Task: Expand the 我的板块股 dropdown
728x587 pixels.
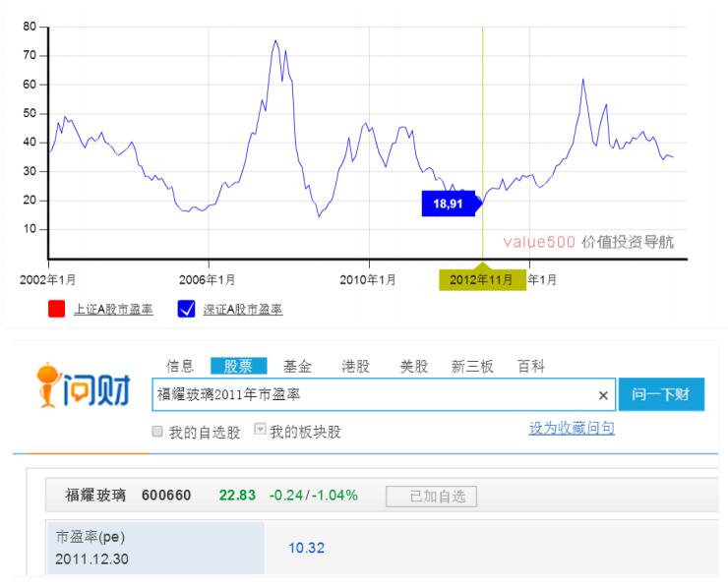Action: (x=260, y=429)
